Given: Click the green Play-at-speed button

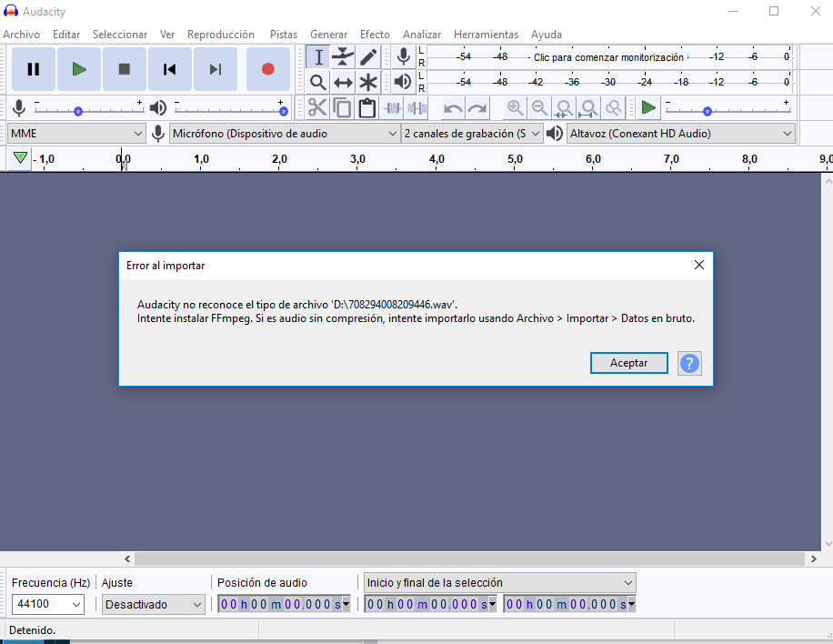Looking at the screenshot, I should [x=648, y=108].
